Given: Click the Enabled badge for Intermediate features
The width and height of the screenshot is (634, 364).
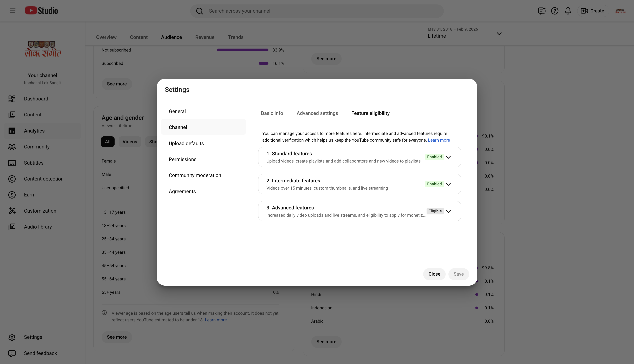Looking at the screenshot, I should coord(434,184).
